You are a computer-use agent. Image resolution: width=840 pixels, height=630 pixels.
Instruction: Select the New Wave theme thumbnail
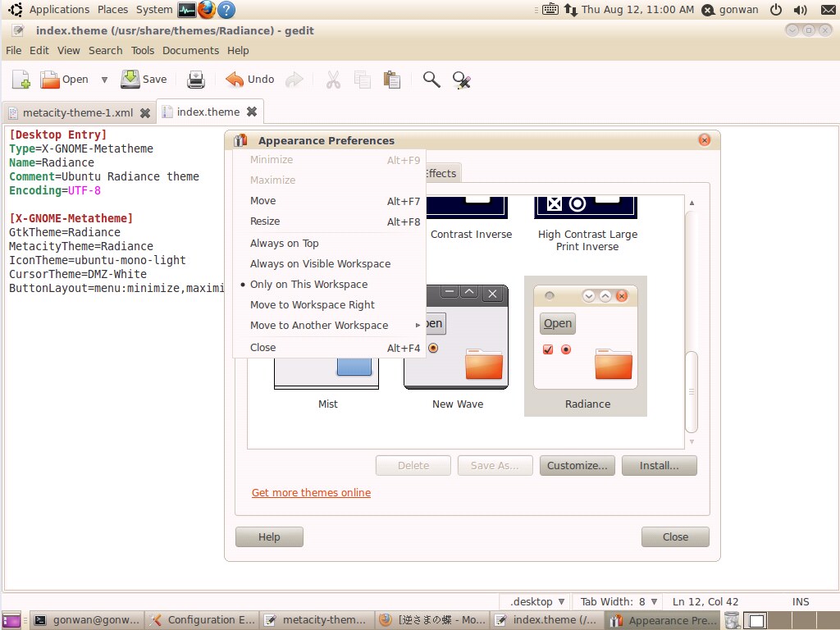tap(456, 346)
